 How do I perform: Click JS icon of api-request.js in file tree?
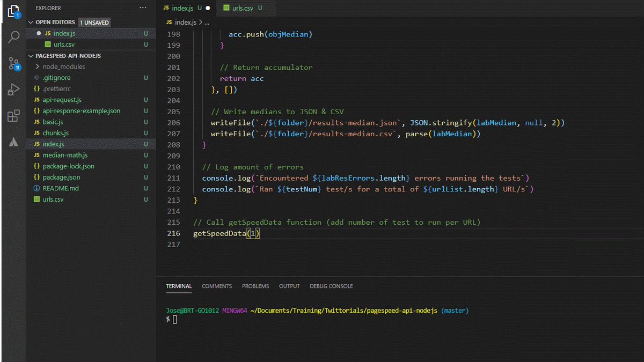pos(36,100)
